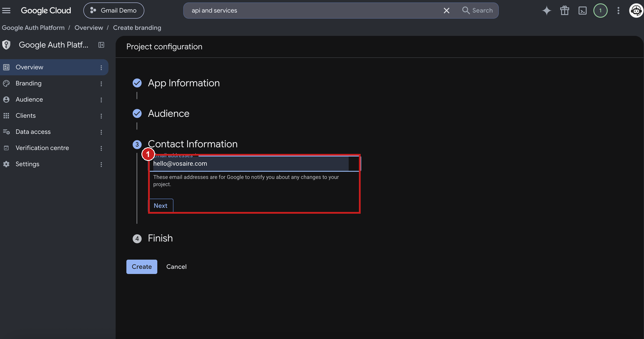Go to Google Auth Platform breadcrumb
644x339 pixels.
pyautogui.click(x=33, y=28)
